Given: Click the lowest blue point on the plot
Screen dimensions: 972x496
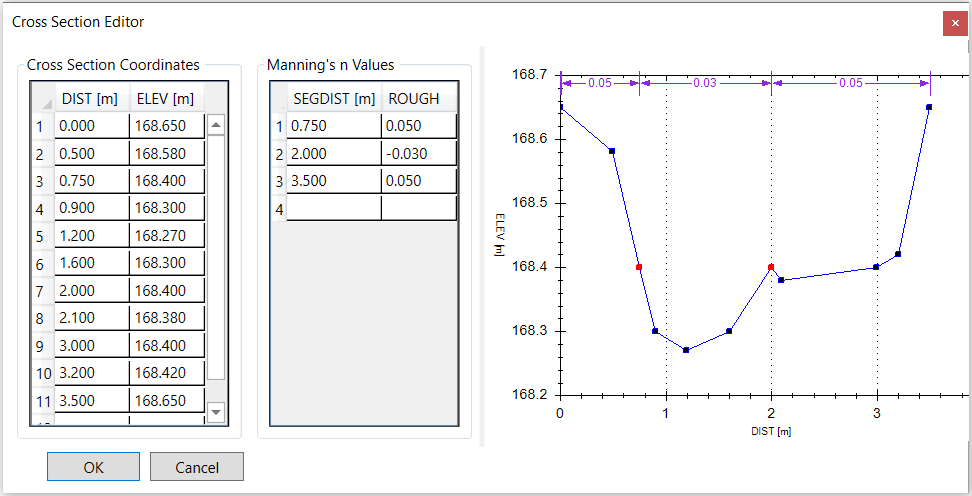Looking at the screenshot, I should pyautogui.click(x=686, y=350).
